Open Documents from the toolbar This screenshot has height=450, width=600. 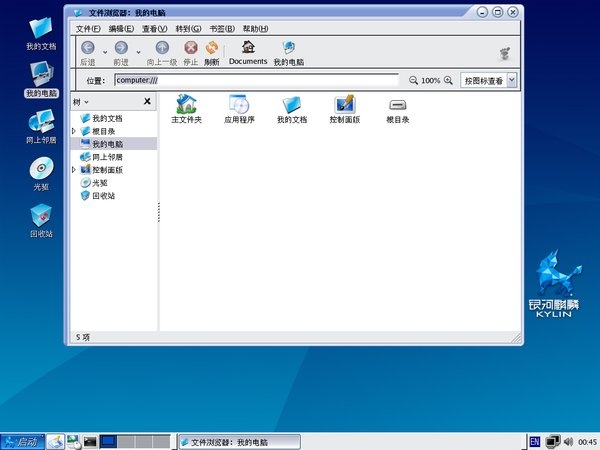pyautogui.click(x=248, y=49)
